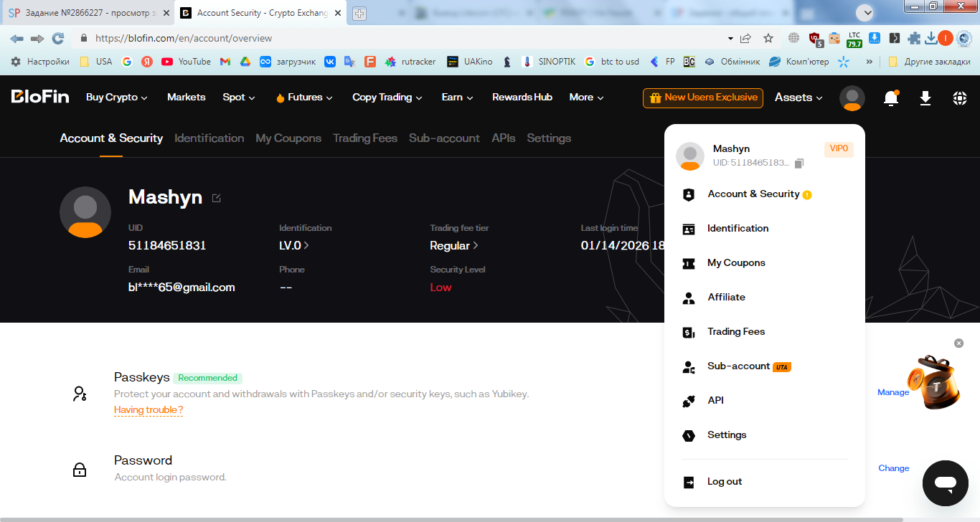Open a new browser tab
The width and height of the screenshot is (980, 522).
(x=359, y=13)
